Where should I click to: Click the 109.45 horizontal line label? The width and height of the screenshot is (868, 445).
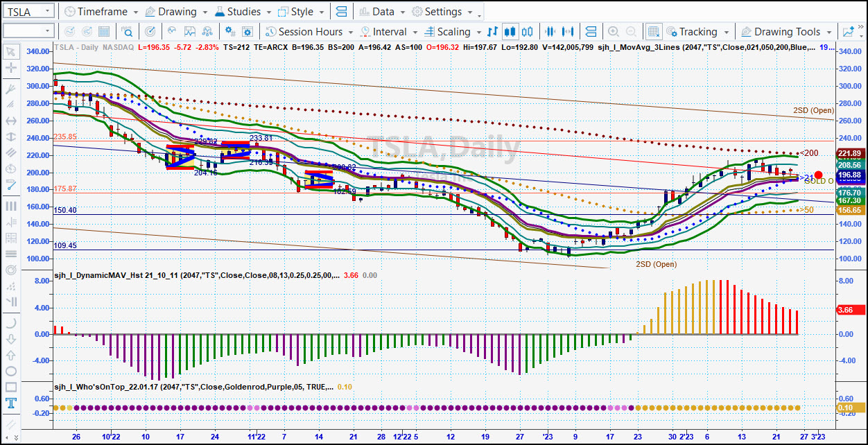point(64,245)
